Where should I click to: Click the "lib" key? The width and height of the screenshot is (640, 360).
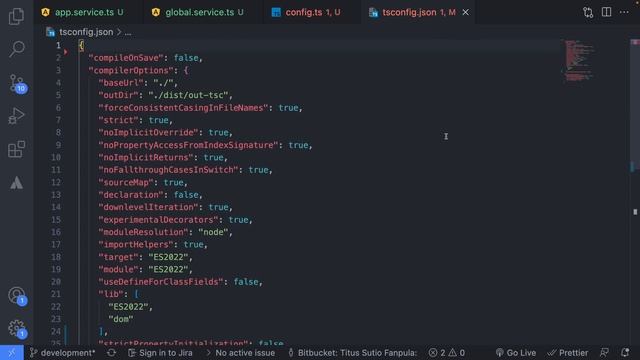[111, 294]
